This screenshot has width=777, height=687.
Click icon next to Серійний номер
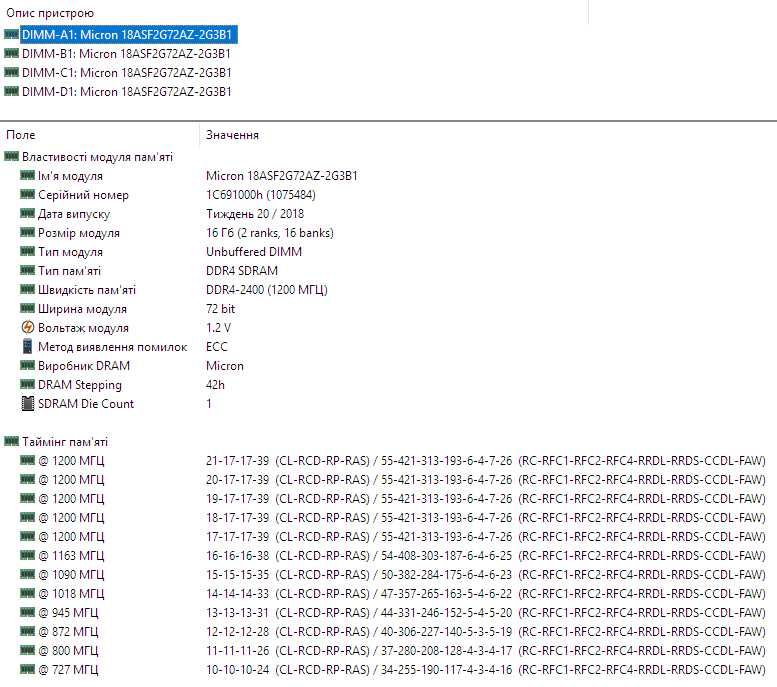pyautogui.click(x=27, y=194)
